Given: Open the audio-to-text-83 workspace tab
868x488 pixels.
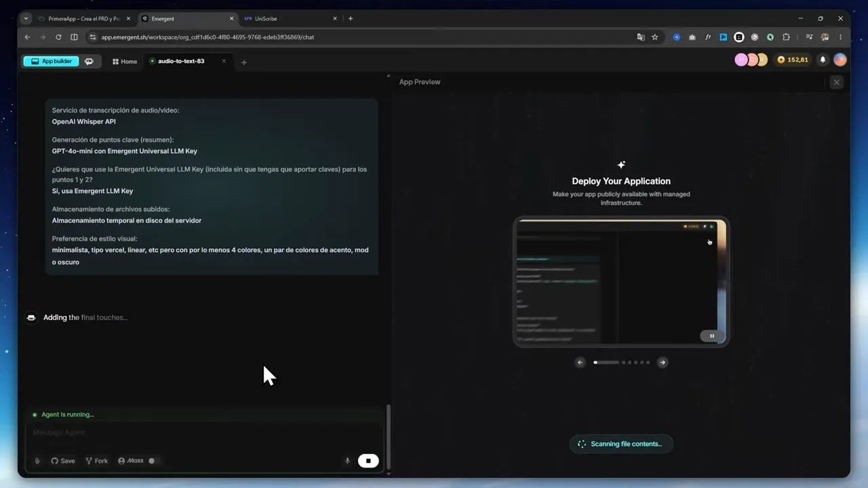Looking at the screenshot, I should pos(181,61).
